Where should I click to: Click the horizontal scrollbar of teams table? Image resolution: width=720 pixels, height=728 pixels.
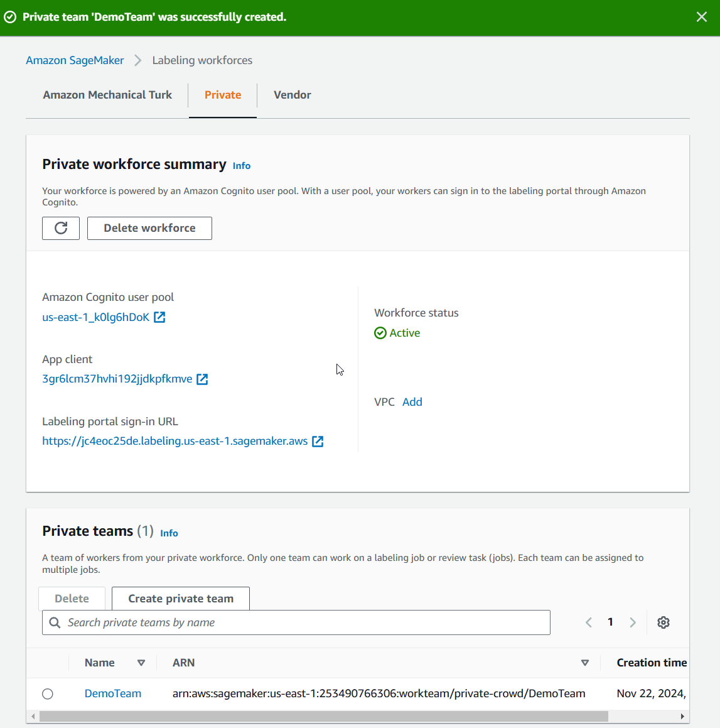324,717
